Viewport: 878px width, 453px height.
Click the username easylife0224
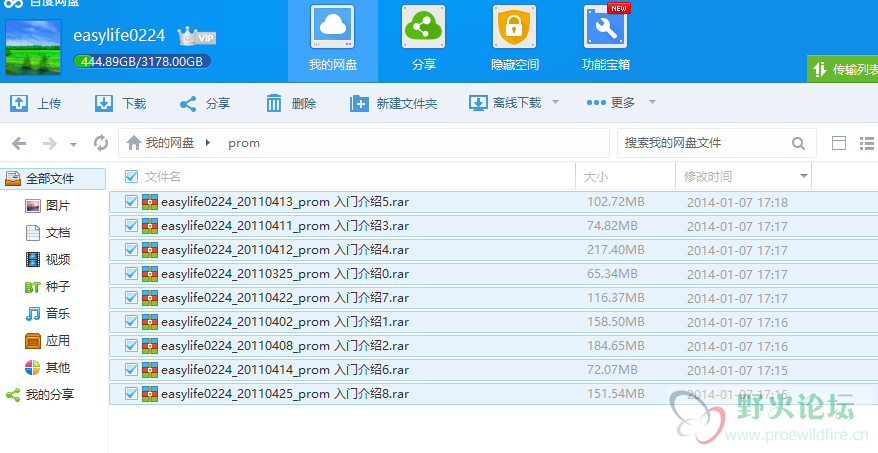(x=119, y=35)
